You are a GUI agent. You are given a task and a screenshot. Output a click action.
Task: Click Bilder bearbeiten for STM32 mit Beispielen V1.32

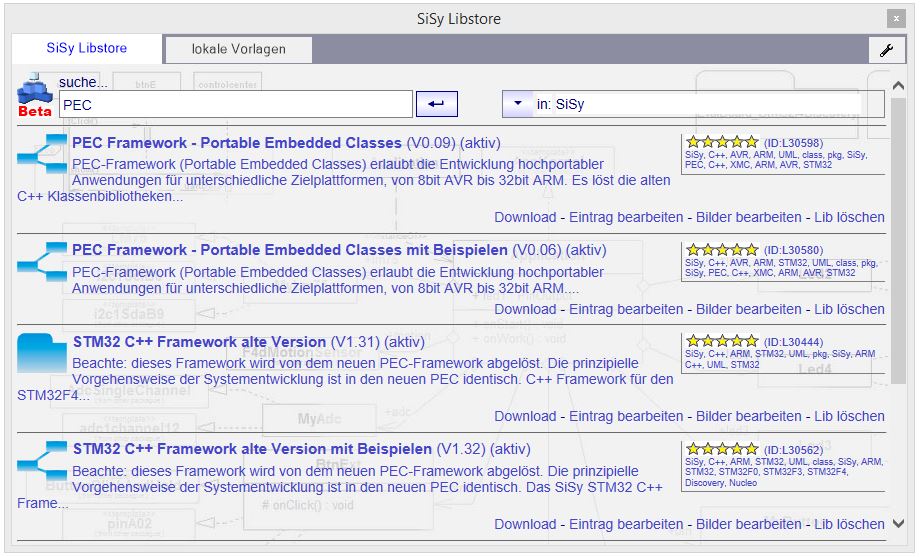[749, 524]
